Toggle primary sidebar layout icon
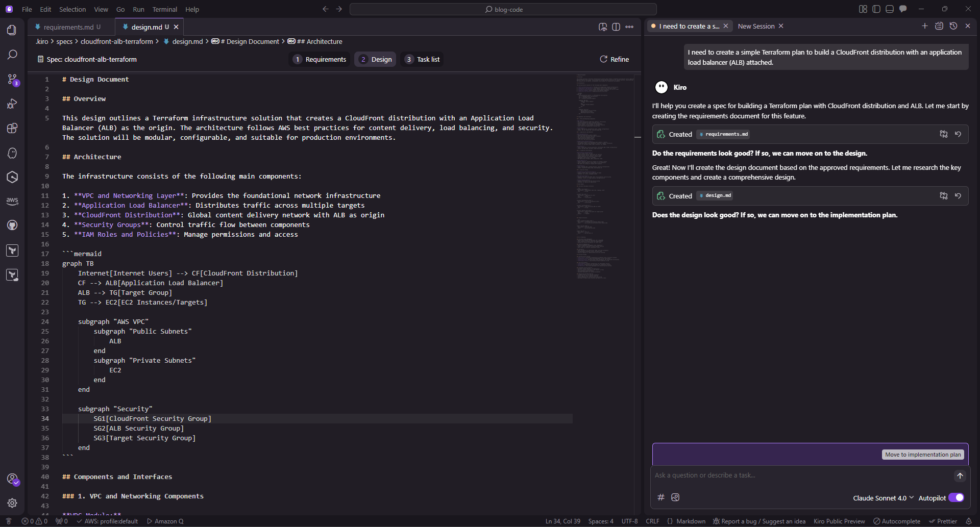This screenshot has height=527, width=980. click(x=876, y=9)
